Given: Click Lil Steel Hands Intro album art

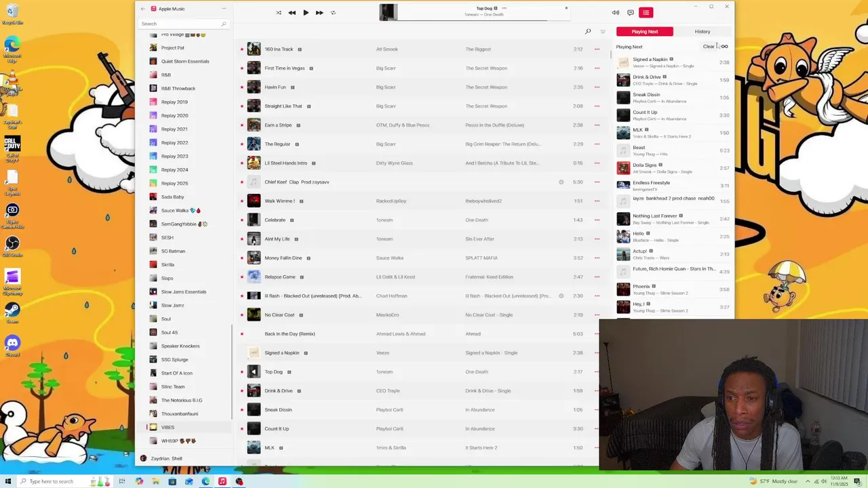Looking at the screenshot, I should (254, 163).
